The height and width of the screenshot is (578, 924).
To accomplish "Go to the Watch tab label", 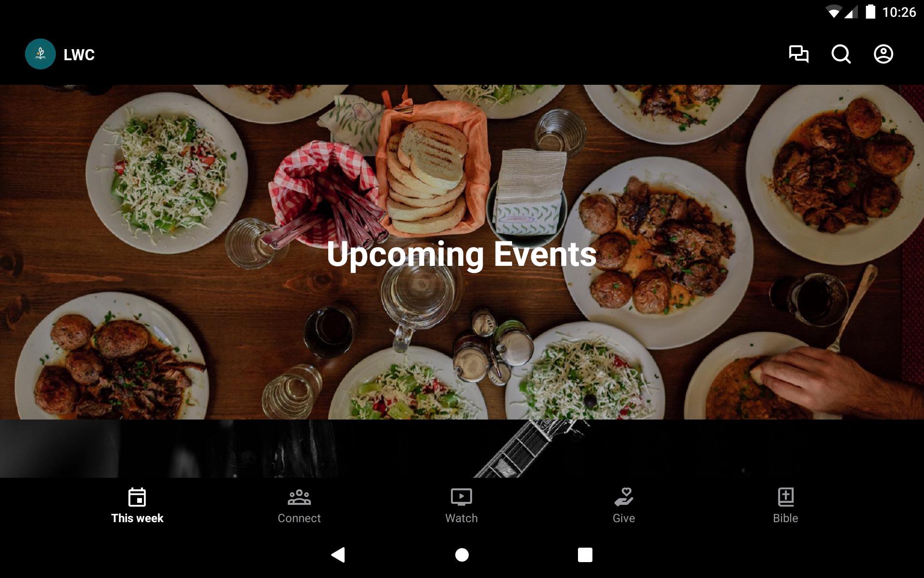I will (x=461, y=518).
